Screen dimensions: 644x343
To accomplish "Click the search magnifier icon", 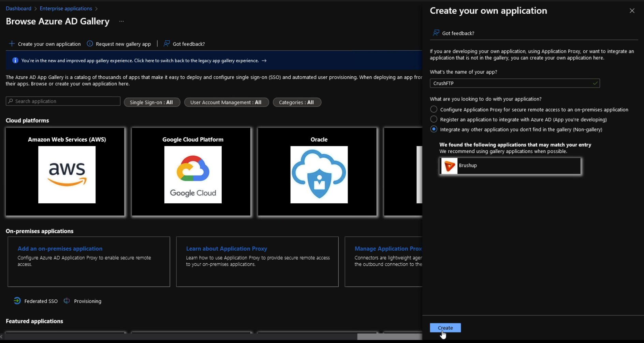I will point(11,101).
